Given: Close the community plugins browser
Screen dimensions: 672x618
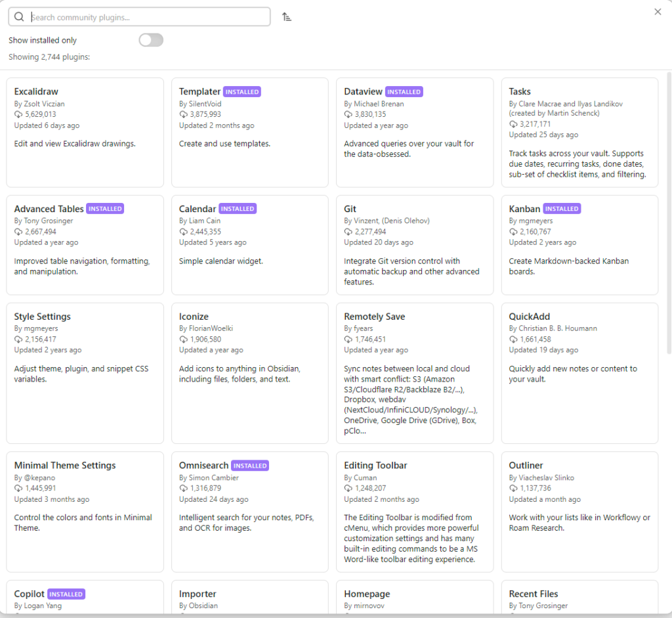Looking at the screenshot, I should click(x=658, y=11).
